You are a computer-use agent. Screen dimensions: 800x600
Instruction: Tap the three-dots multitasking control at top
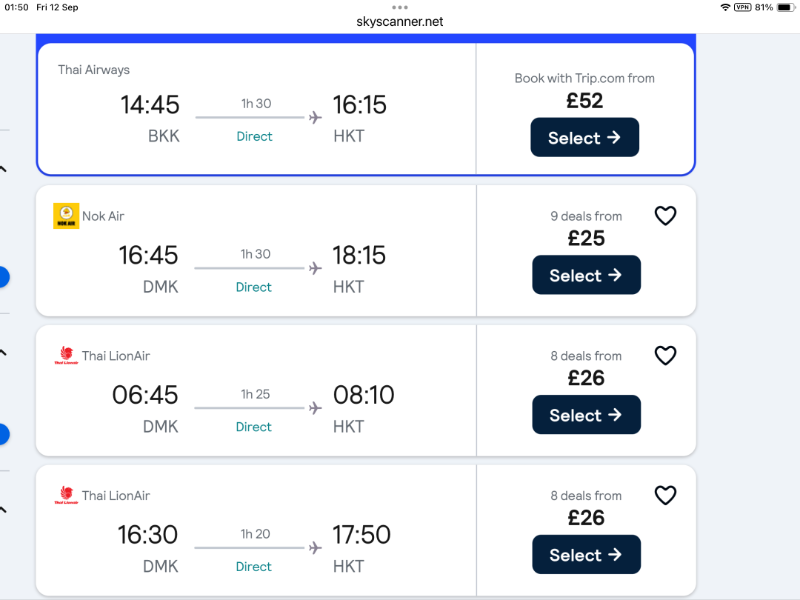point(400,7)
